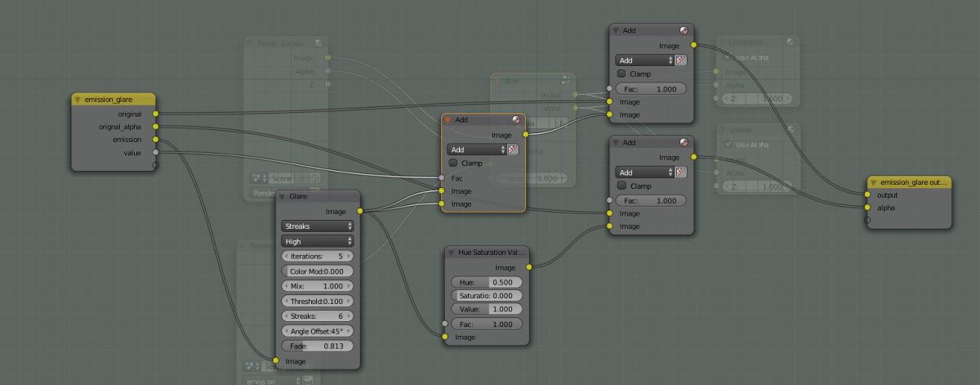Collapse emission_glare input node via triangle
This screenshot has width=980, height=385.
click(78, 99)
